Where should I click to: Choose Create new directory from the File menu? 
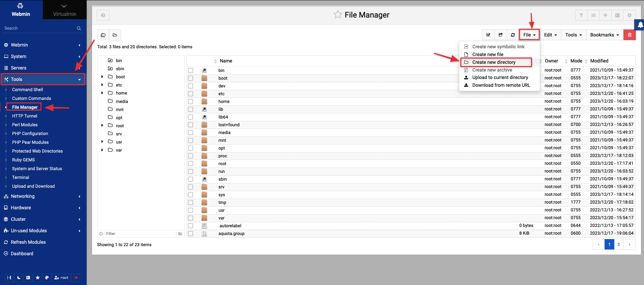pyautogui.click(x=494, y=62)
